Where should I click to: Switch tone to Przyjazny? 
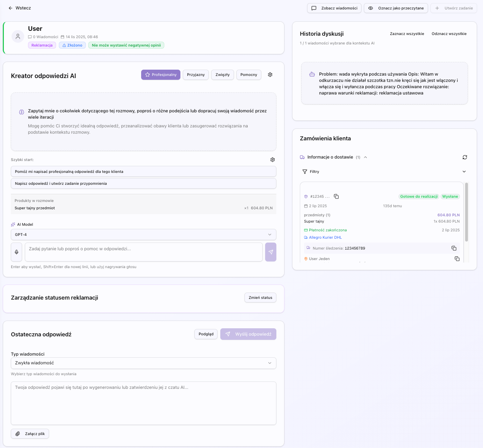(x=196, y=75)
